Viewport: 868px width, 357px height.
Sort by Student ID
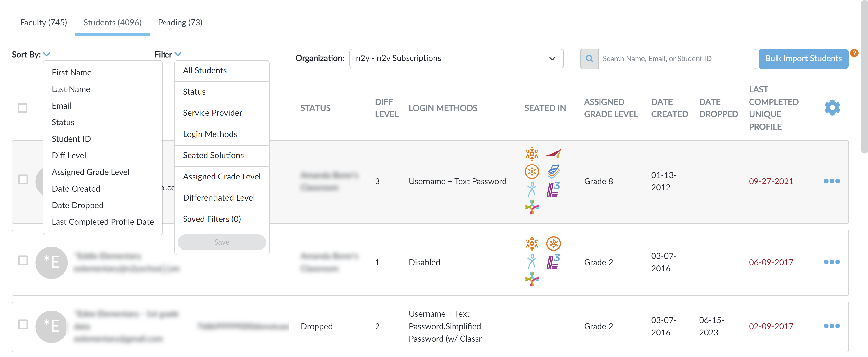click(71, 138)
